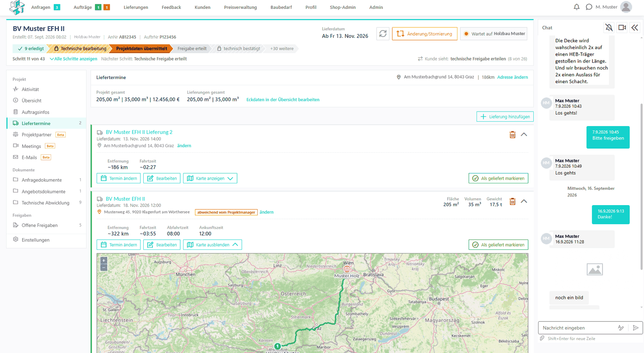Open chat bubble icon in top bar
The height and width of the screenshot is (353, 644).
pyautogui.click(x=589, y=7)
